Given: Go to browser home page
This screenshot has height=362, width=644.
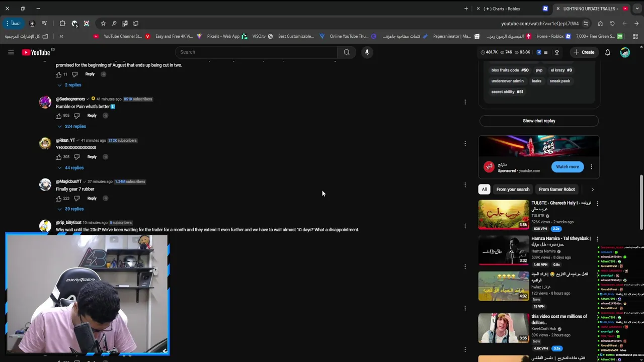Looking at the screenshot, I should point(600,24).
